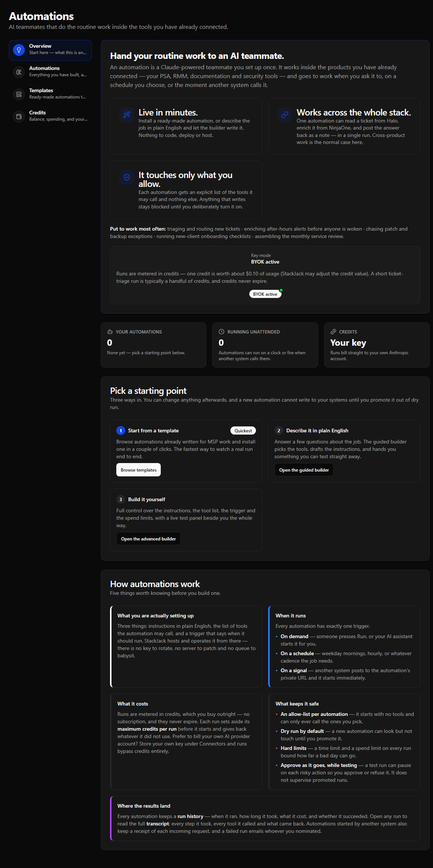433x868 pixels.
Task: Click the coins icon next to Credits stat
Action: tap(333, 332)
